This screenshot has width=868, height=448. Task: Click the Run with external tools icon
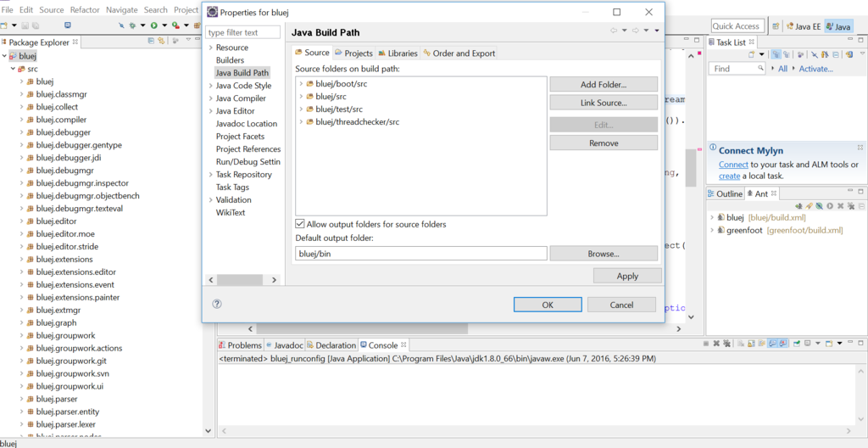click(x=175, y=25)
